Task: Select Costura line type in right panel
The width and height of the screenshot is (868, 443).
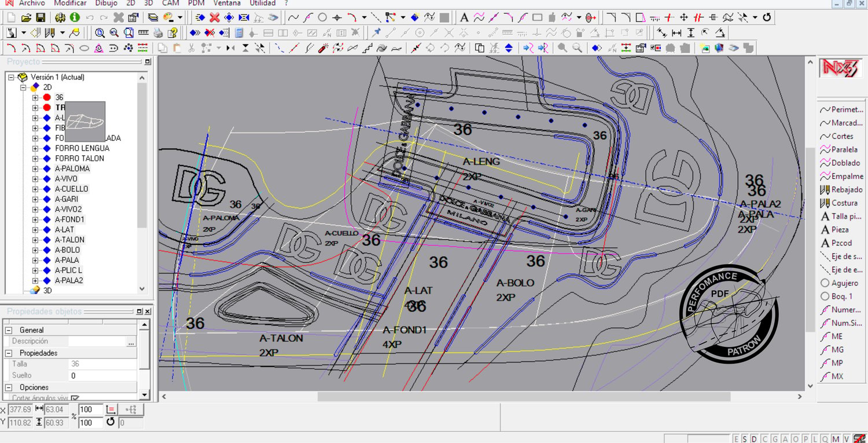Action: tap(839, 203)
